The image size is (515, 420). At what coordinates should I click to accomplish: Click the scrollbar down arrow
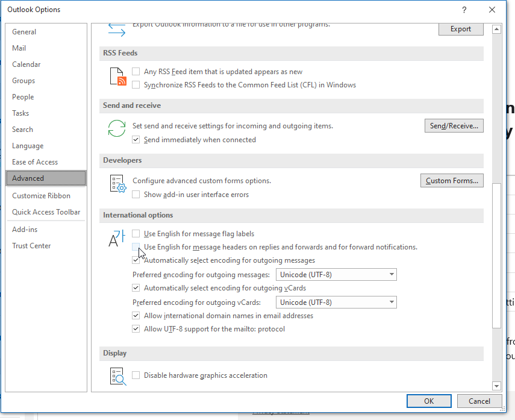(x=496, y=386)
